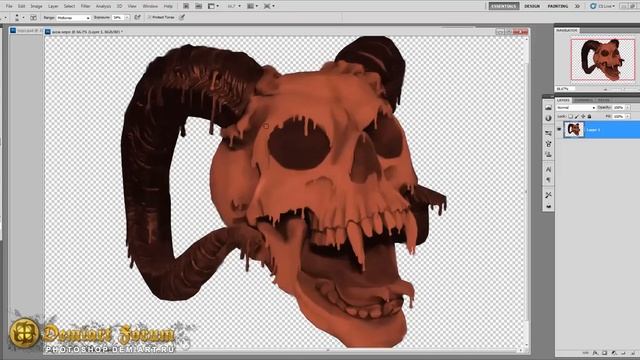Open the Analysis menu

(103, 6)
